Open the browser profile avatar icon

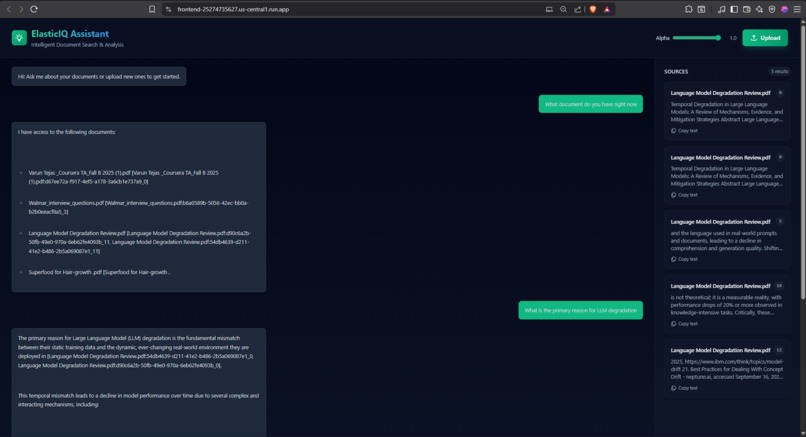(x=784, y=9)
